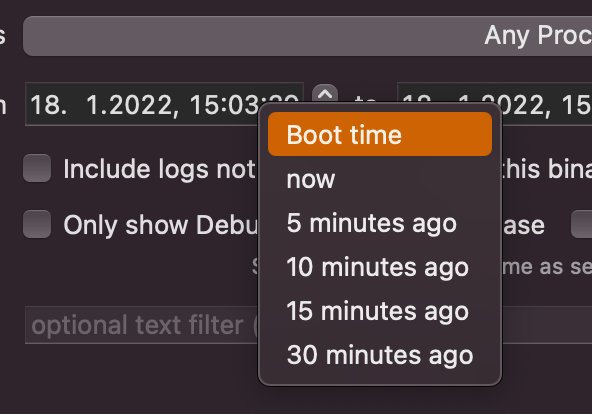Select the month '1.' in start date
Viewport: 592px width, 414px height.
(x=93, y=105)
